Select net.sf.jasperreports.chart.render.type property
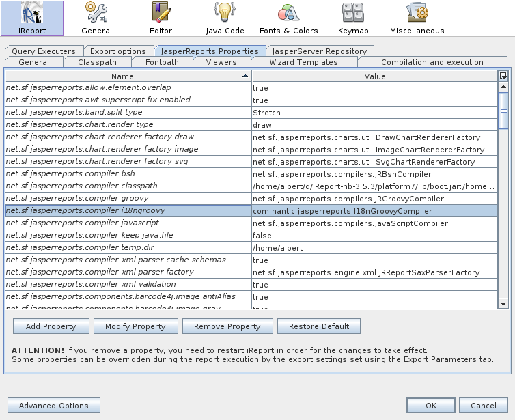This screenshot has width=515, height=420. pos(128,124)
